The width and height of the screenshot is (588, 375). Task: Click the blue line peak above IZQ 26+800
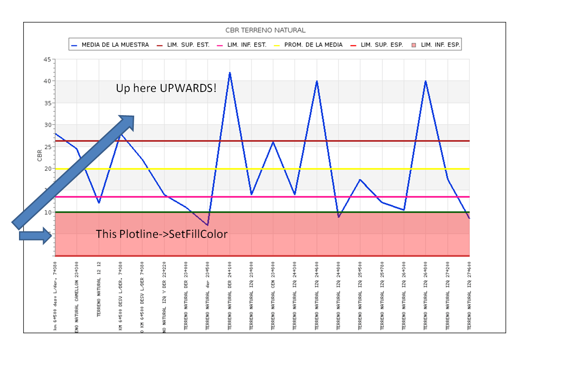(425, 81)
